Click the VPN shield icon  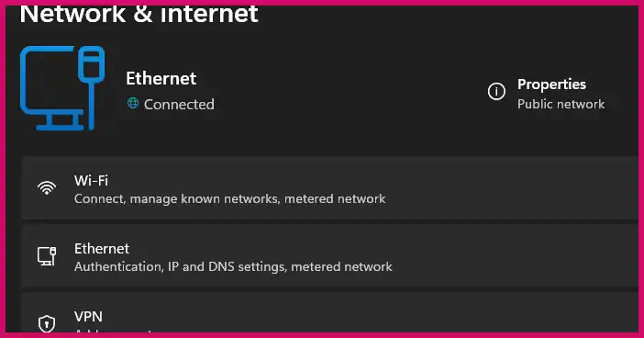[47, 323]
